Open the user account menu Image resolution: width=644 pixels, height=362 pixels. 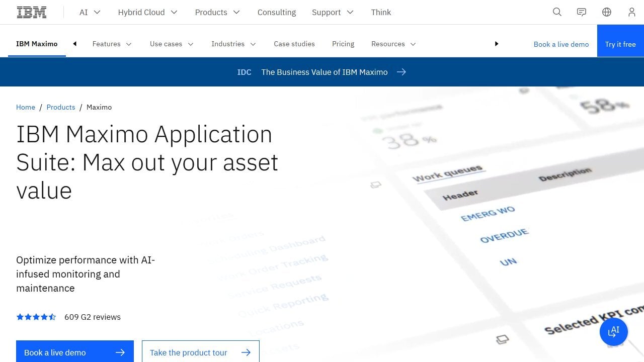(x=632, y=12)
